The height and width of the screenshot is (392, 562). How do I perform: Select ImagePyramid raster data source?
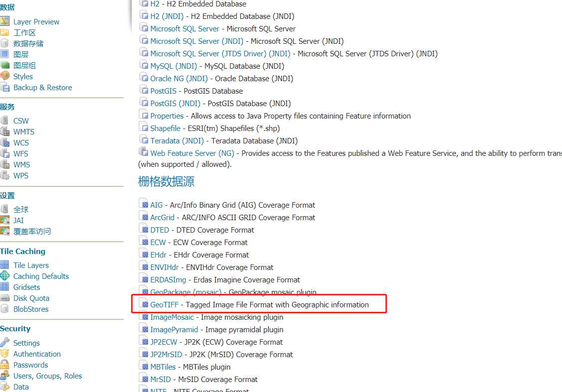pos(174,330)
